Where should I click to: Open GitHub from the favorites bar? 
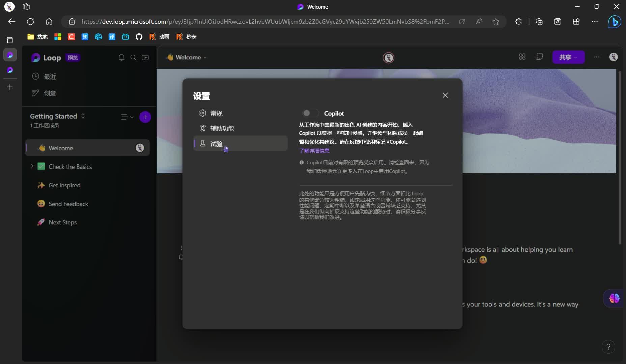click(x=139, y=37)
